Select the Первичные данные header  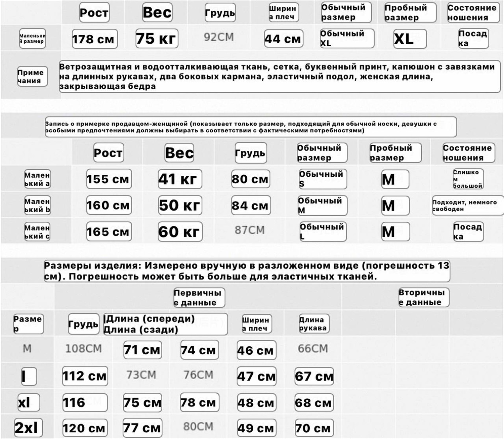click(199, 298)
